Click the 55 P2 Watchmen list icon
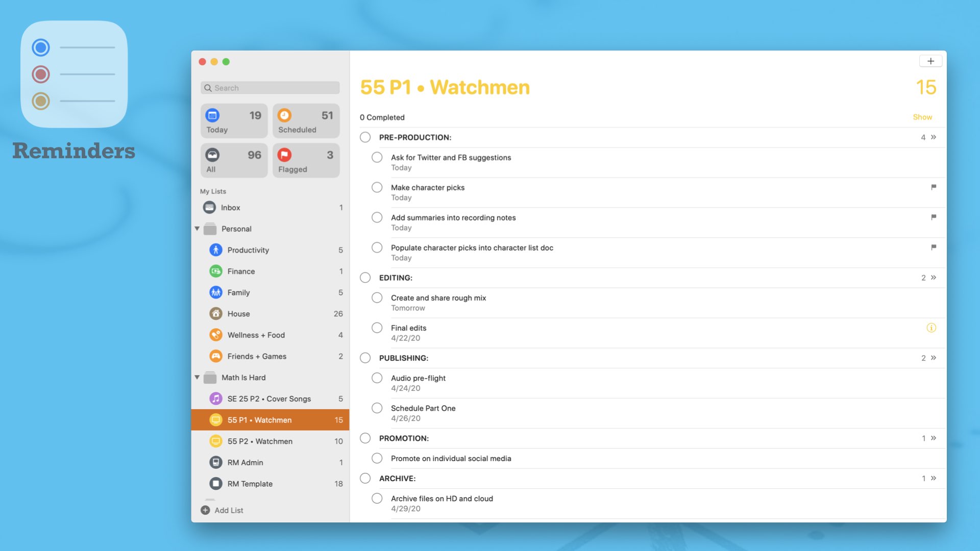980x551 pixels. [216, 441]
